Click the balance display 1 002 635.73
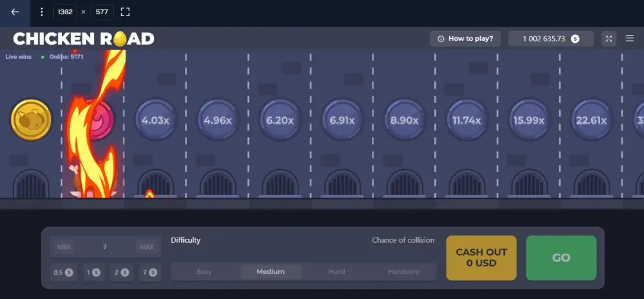 pos(551,39)
